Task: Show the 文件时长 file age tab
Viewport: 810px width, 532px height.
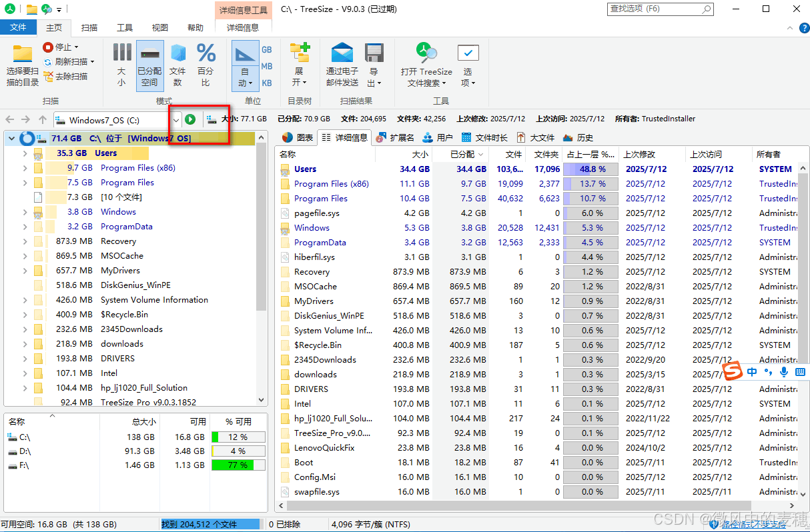Action: click(484, 137)
